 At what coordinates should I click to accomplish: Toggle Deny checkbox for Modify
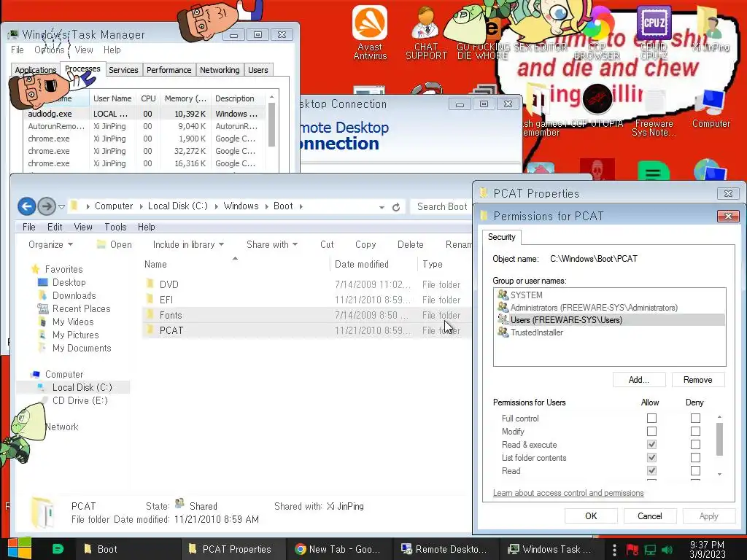tap(695, 432)
